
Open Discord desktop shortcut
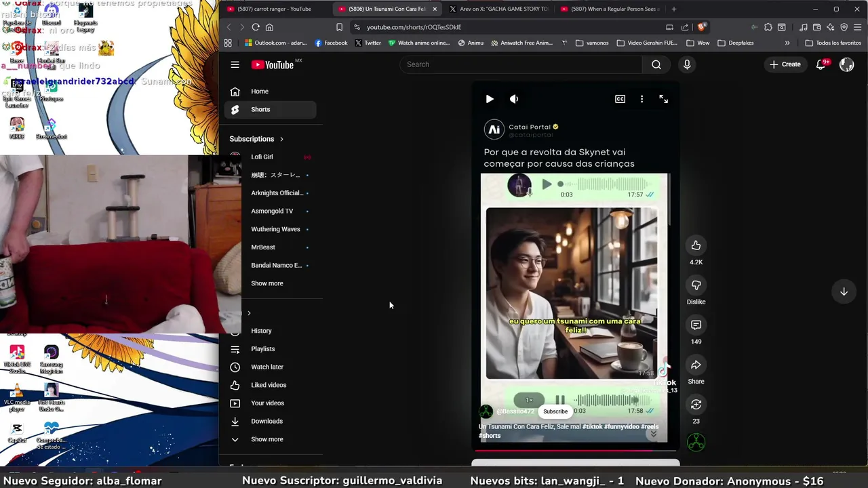(51, 15)
